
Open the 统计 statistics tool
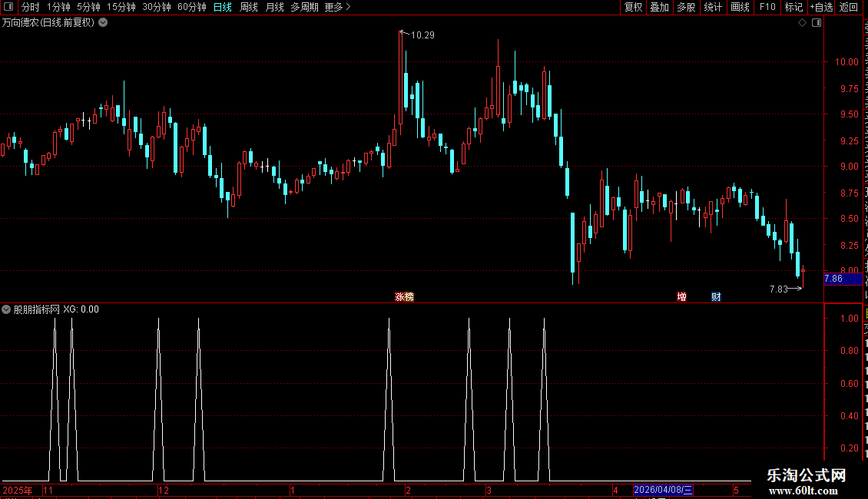[713, 7]
